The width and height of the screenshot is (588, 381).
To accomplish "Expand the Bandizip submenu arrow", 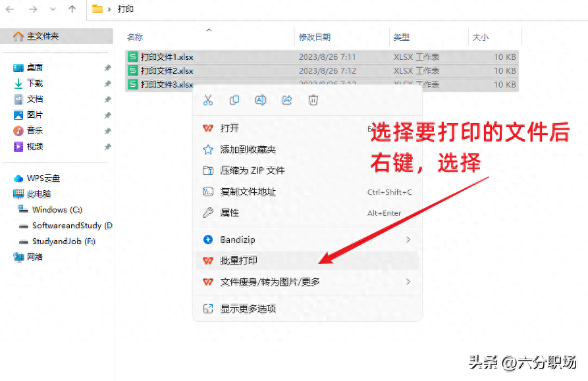I will coord(408,240).
